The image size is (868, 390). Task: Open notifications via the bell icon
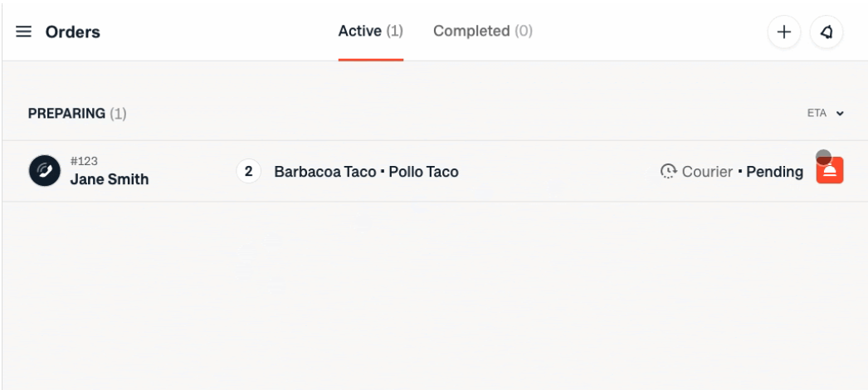point(827,32)
